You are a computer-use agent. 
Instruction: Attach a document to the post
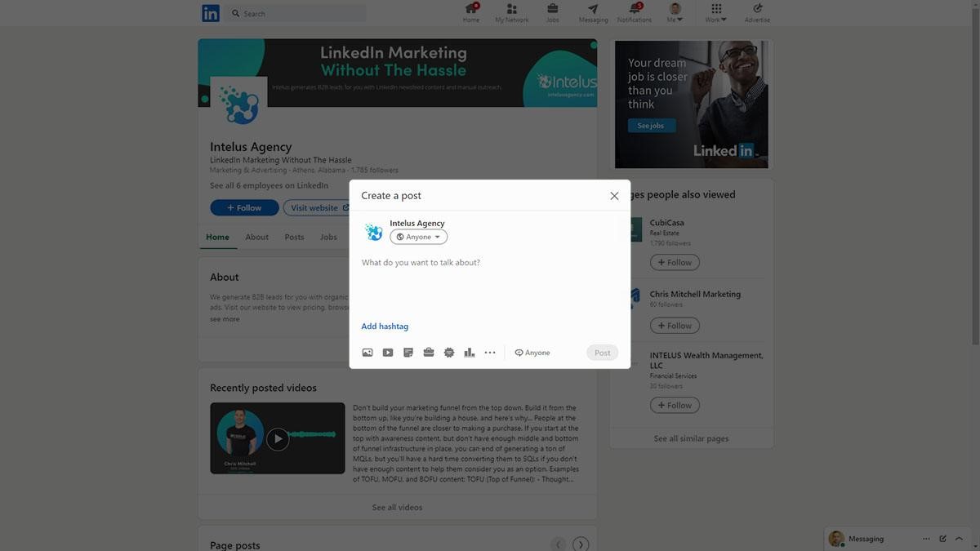tap(408, 352)
